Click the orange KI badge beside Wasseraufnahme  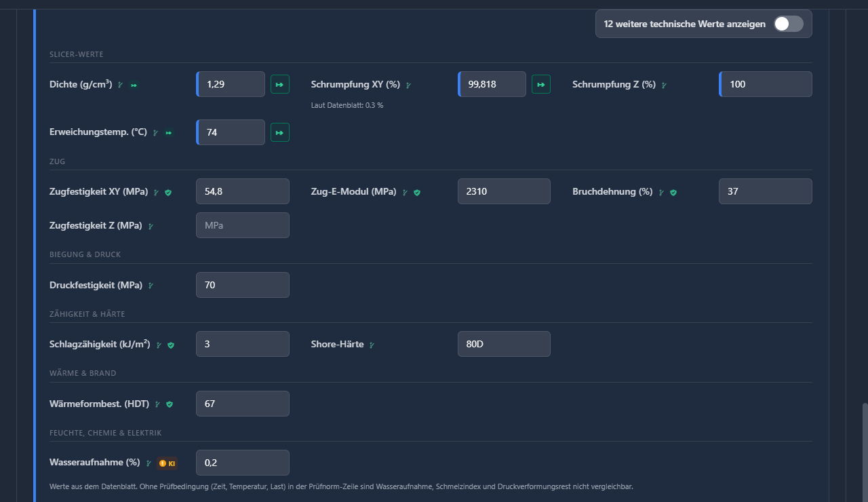coord(167,463)
